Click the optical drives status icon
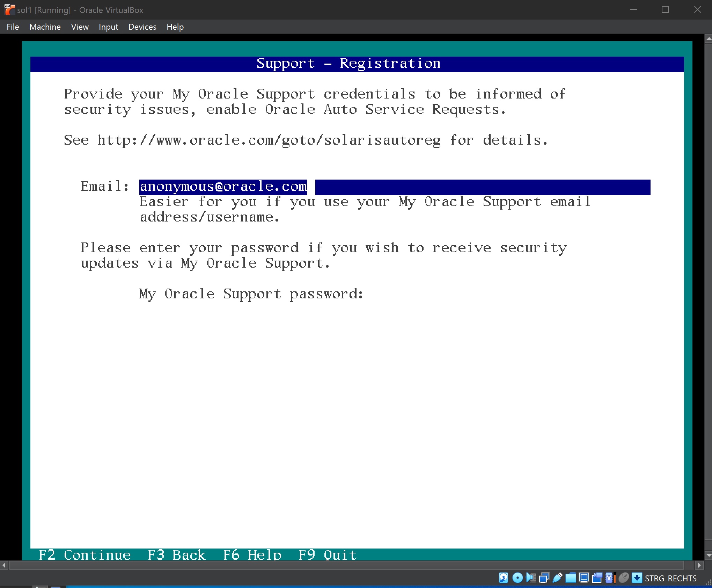The width and height of the screenshot is (712, 588). 517,578
